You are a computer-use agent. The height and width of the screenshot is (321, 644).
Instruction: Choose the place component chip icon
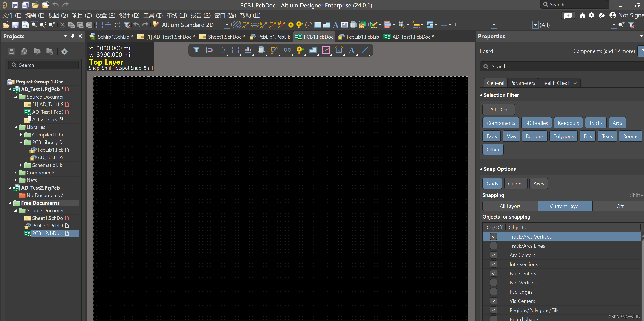point(261,50)
